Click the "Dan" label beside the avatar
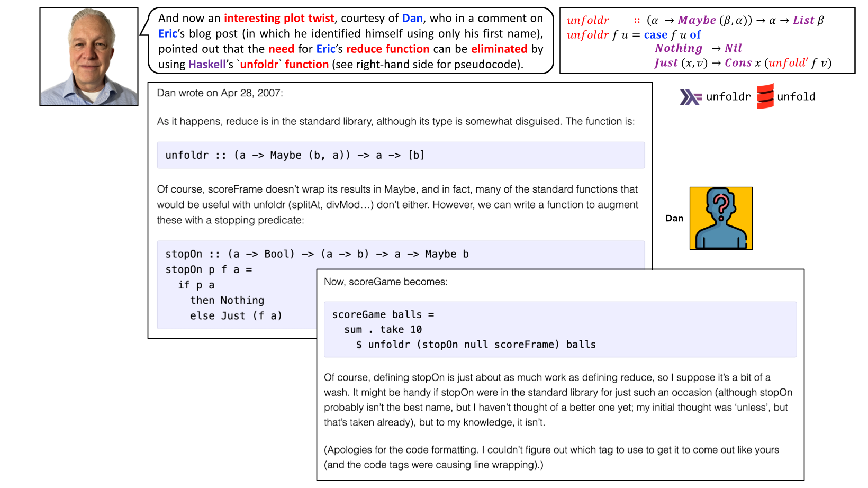Viewport: 868px width, 488px height. point(674,218)
